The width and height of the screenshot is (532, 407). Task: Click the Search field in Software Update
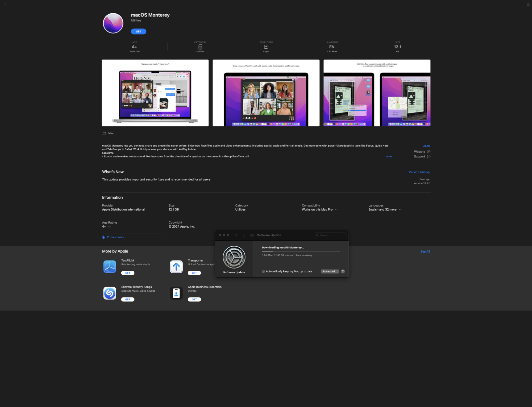coord(330,235)
